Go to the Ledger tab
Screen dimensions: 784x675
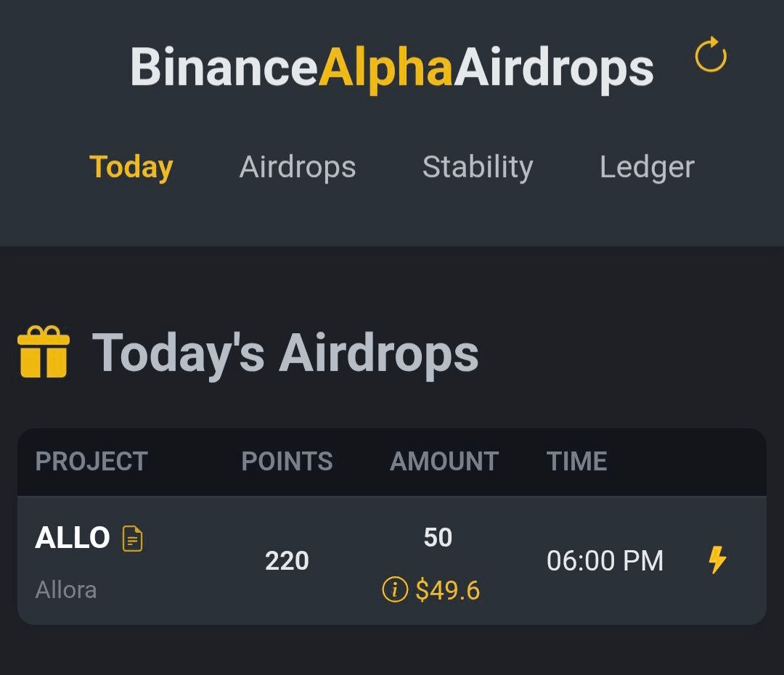647,167
